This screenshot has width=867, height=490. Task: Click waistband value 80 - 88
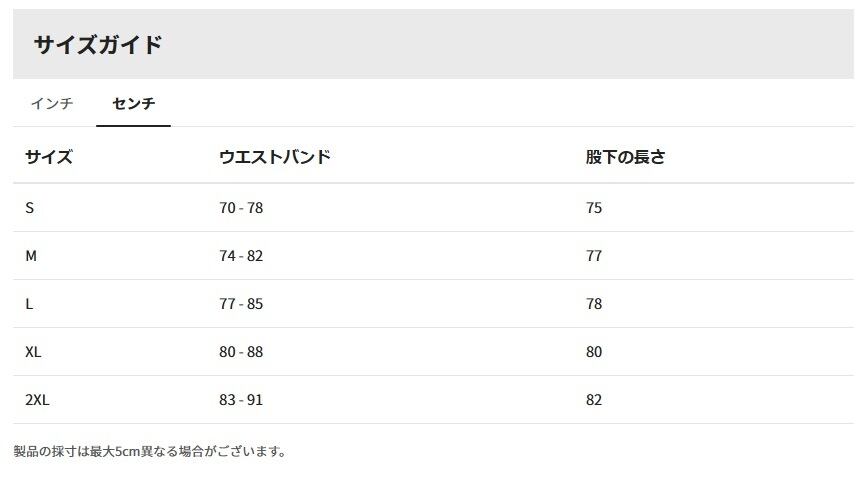coord(241,352)
